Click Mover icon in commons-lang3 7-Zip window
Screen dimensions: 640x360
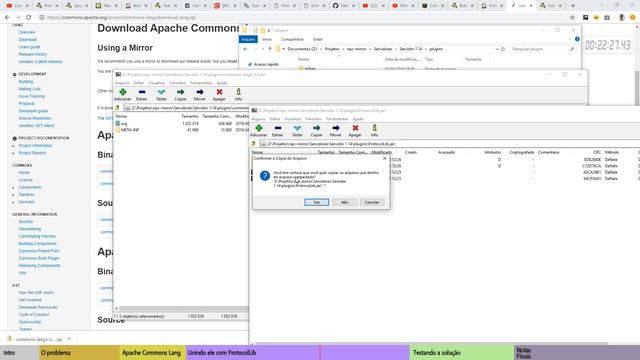tap(200, 92)
